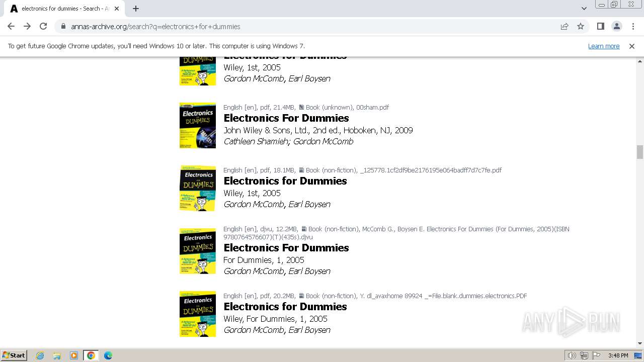Screen dimensions: 644x362
Task: View site information via the lock icon
Action: 63,26
